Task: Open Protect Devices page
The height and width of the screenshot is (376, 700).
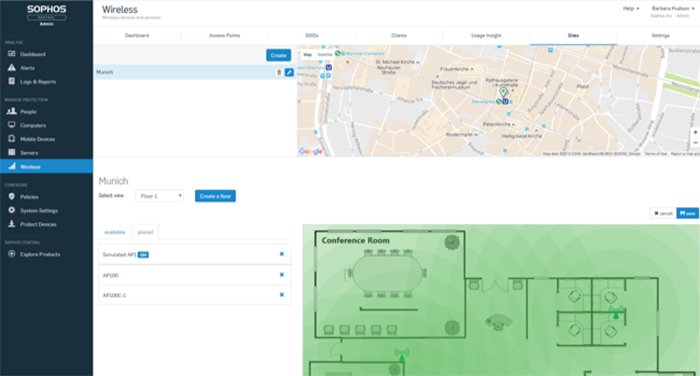Action: [38, 224]
